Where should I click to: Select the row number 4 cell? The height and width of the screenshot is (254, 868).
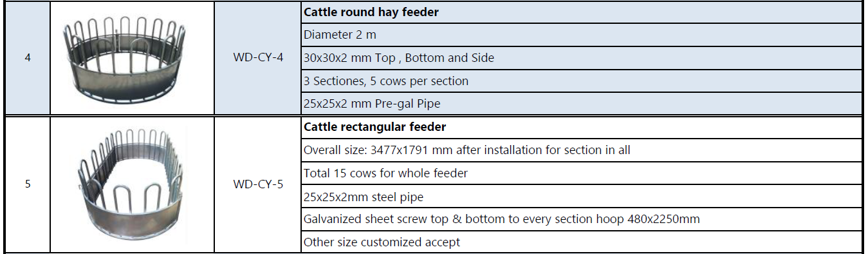[x=27, y=57]
